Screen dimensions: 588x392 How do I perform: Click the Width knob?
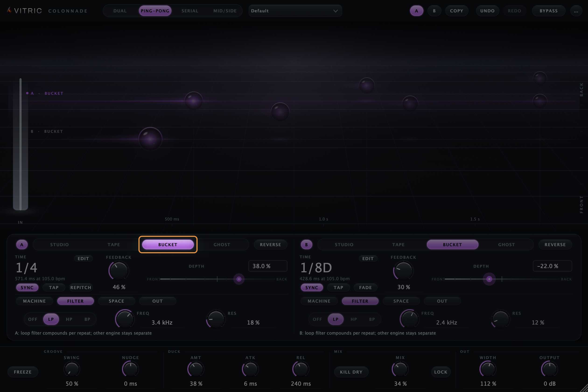(488, 369)
